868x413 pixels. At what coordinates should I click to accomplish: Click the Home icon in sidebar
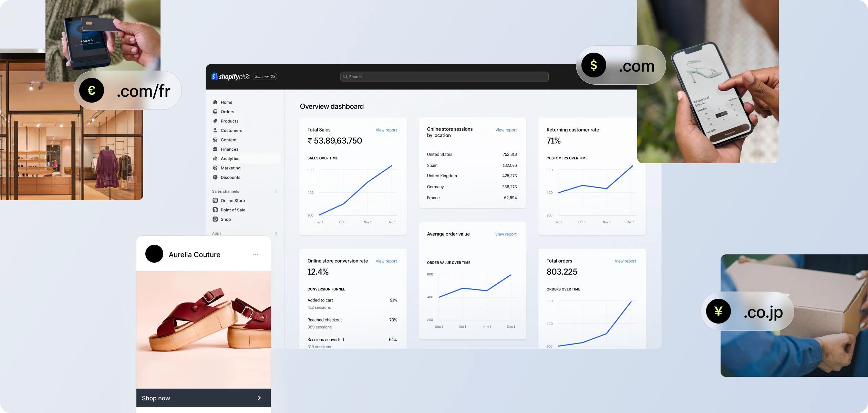coord(215,102)
